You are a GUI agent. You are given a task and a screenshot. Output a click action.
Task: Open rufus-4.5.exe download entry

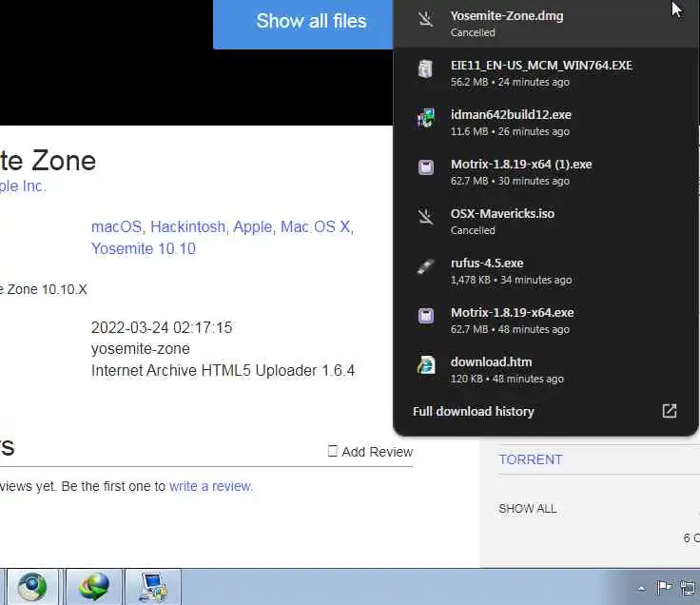point(546,271)
